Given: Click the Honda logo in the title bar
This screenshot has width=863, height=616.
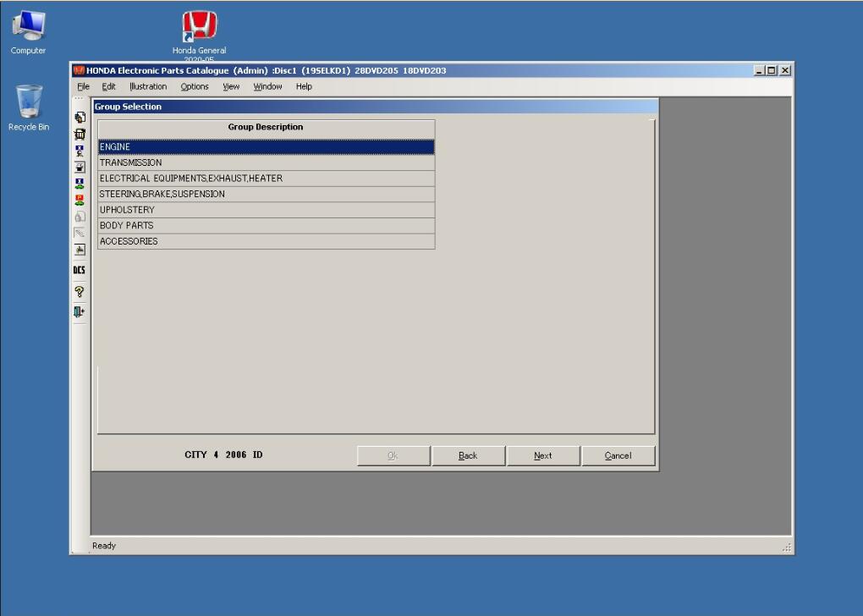Looking at the screenshot, I should coord(79,70).
